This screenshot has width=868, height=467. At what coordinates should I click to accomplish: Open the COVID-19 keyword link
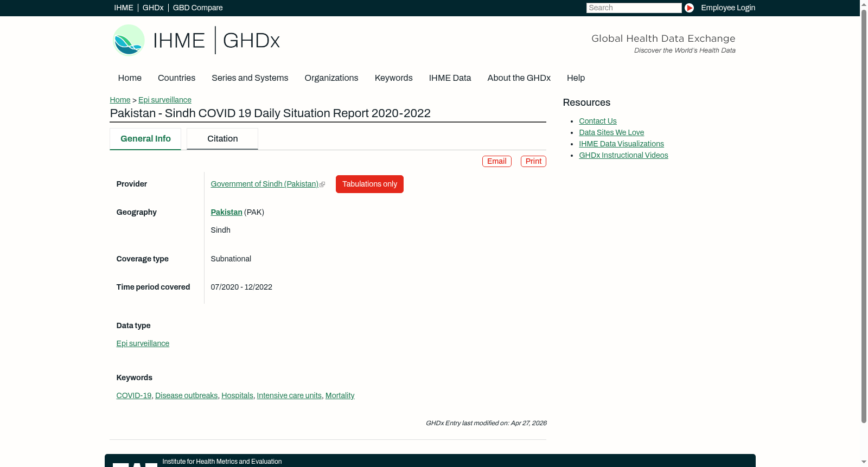coord(134,395)
